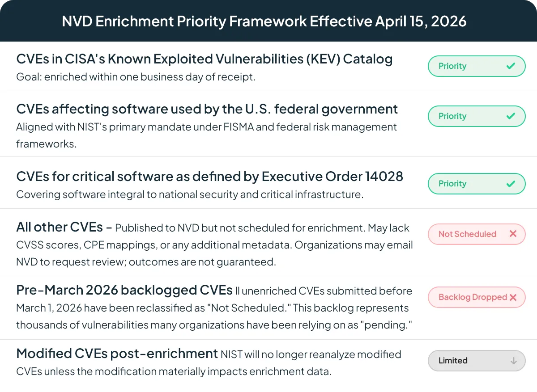Click the X icon in Not Scheduled badge
Viewport: 537px width, 392px height.
[513, 234]
